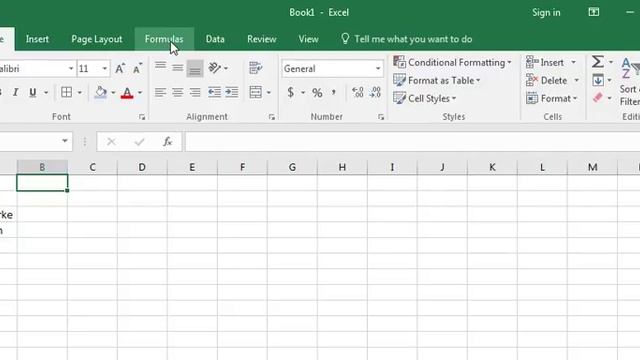Open Number format dialog launcher
The width and height of the screenshot is (640, 360).
[381, 117]
